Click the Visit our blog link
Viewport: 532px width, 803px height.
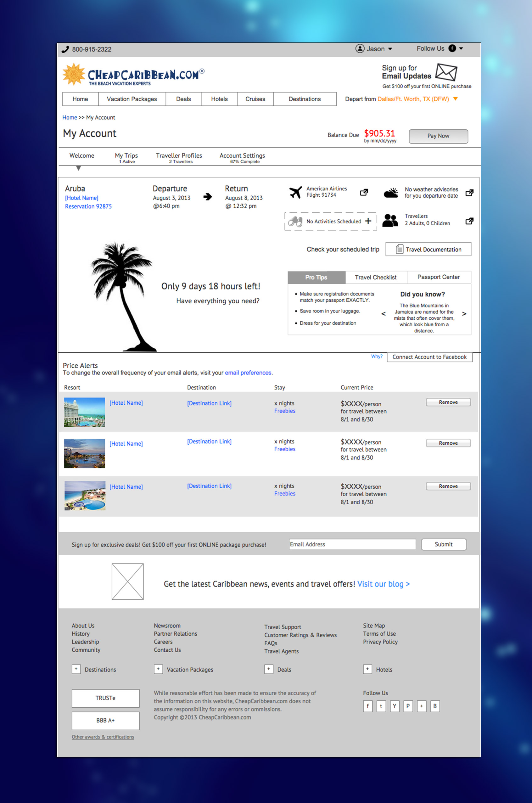pyautogui.click(x=384, y=584)
